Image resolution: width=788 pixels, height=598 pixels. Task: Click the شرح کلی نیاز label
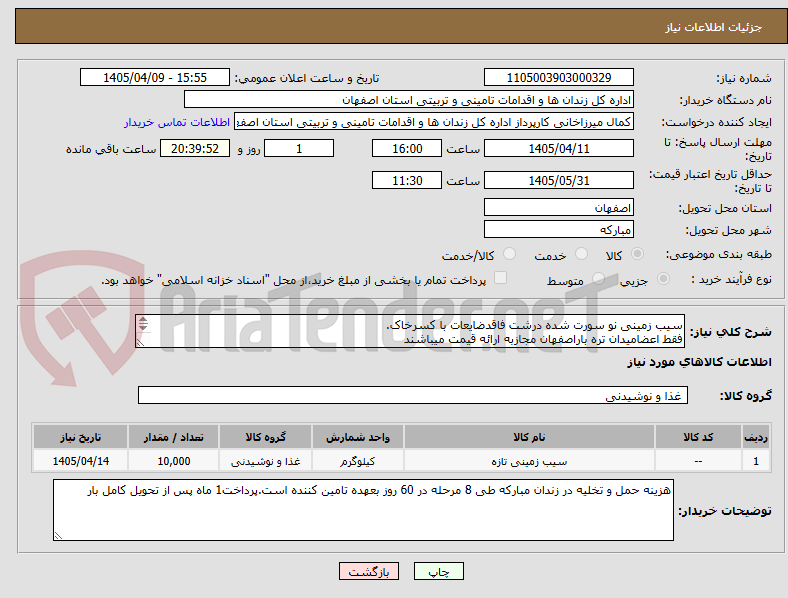(x=730, y=332)
